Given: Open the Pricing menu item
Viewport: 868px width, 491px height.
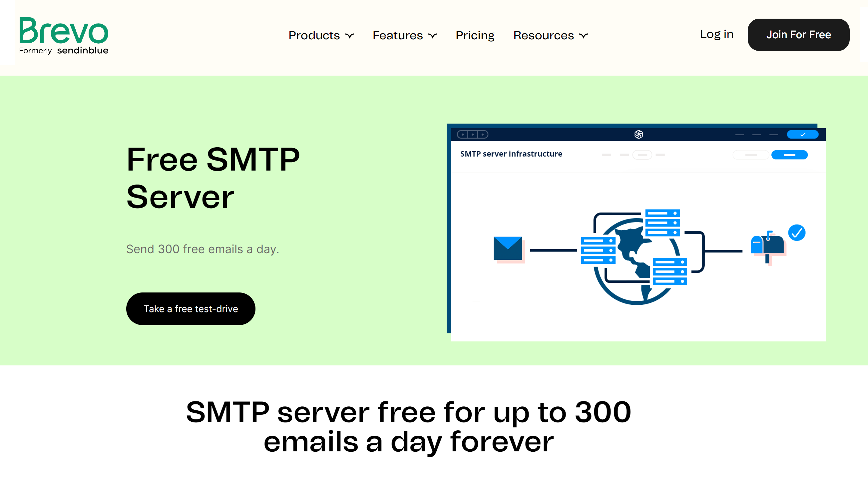Looking at the screenshot, I should pos(475,35).
